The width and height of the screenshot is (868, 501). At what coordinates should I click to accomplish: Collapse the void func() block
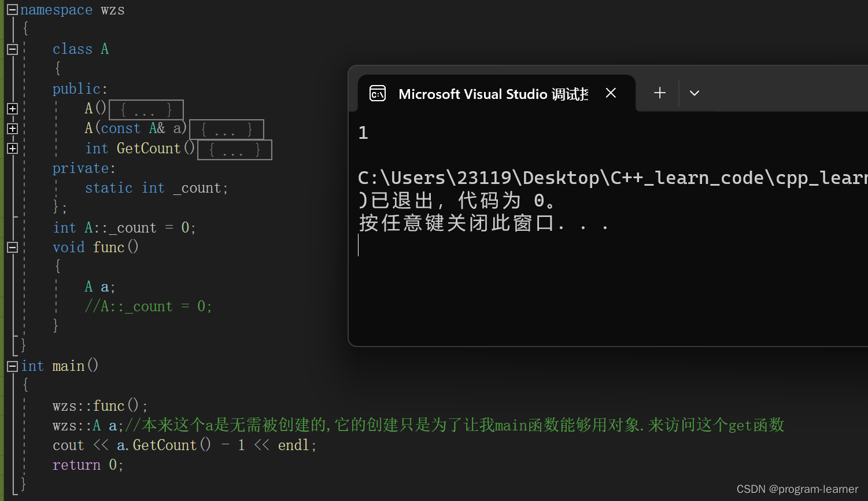[x=12, y=247]
